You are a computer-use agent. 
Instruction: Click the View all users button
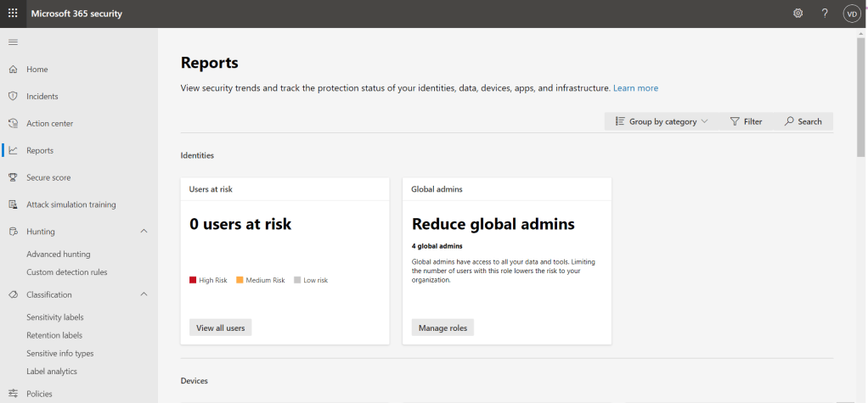click(220, 327)
